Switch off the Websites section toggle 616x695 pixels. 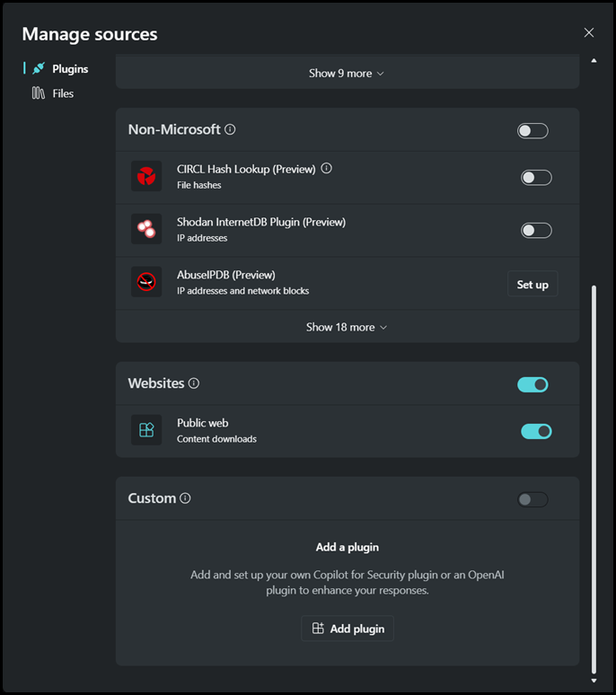click(532, 385)
